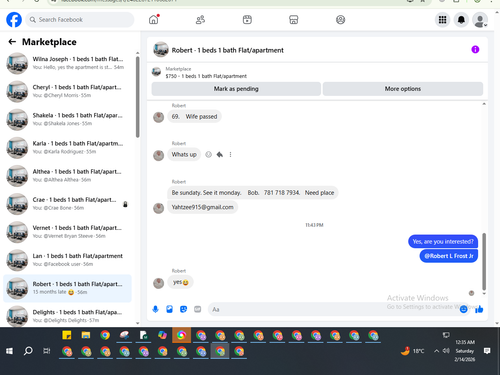Open the Windows notification center
500x375 pixels.
tap(487, 351)
